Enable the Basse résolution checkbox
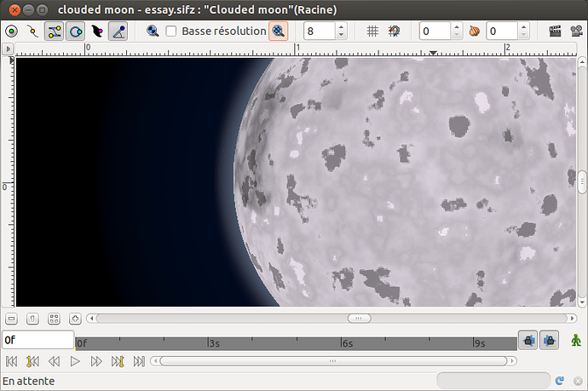 pyautogui.click(x=171, y=32)
